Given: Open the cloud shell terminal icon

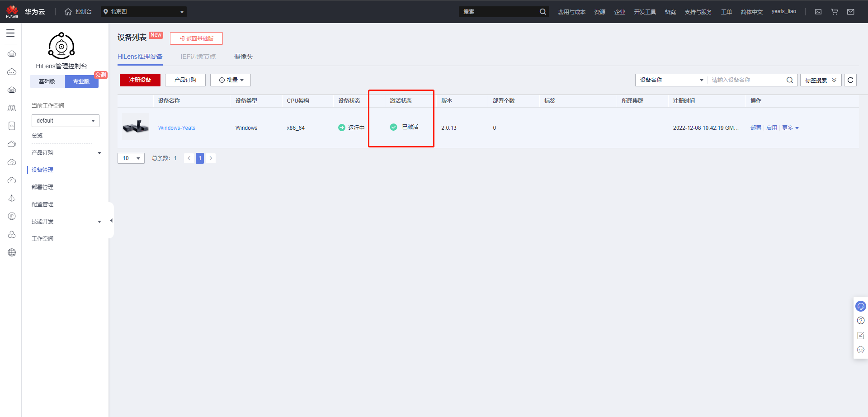Looking at the screenshot, I should tap(818, 12).
